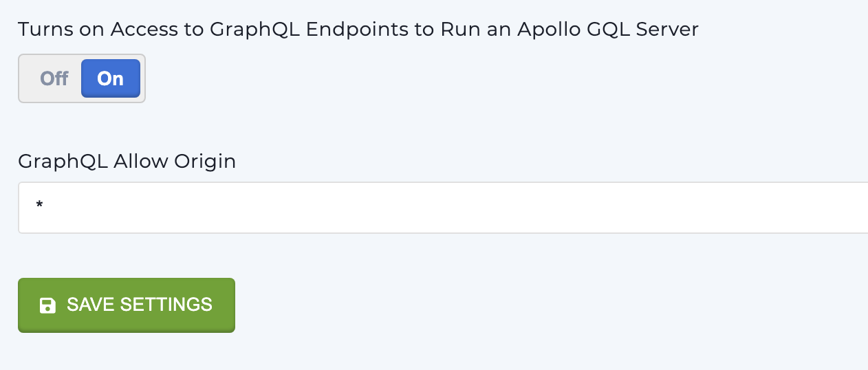Click the floppy disk save icon
Image resolution: width=868 pixels, height=370 pixels.
[47, 305]
